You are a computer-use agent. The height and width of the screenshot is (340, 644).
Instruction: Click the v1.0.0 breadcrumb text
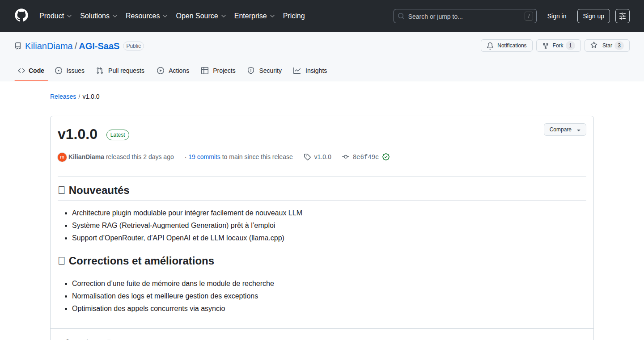tap(91, 97)
